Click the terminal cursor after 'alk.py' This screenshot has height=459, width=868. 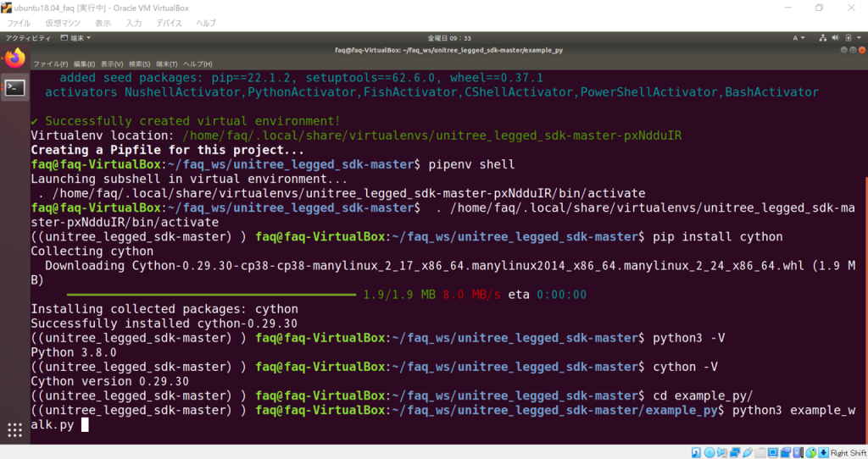click(85, 425)
